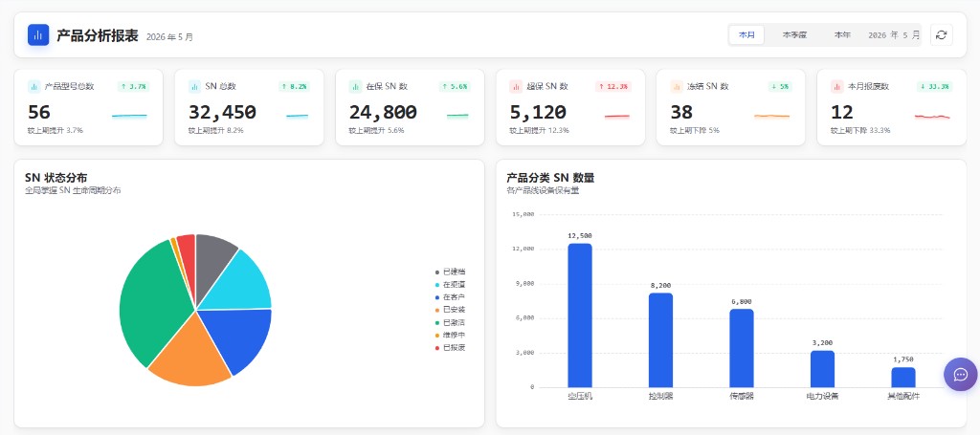Click the 12,500 bar data label
The width and height of the screenshot is (980, 435).
[x=579, y=236]
